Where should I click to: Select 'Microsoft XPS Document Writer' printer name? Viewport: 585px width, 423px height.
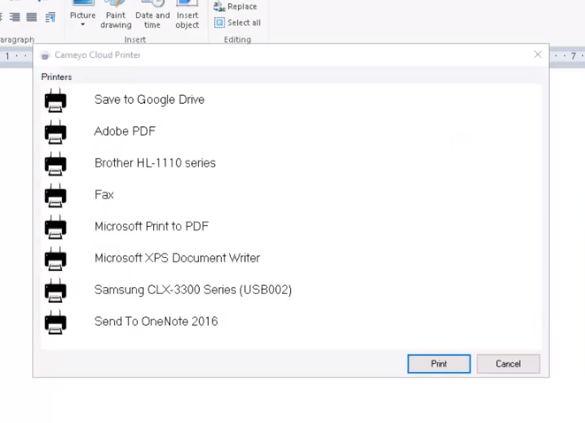click(177, 258)
